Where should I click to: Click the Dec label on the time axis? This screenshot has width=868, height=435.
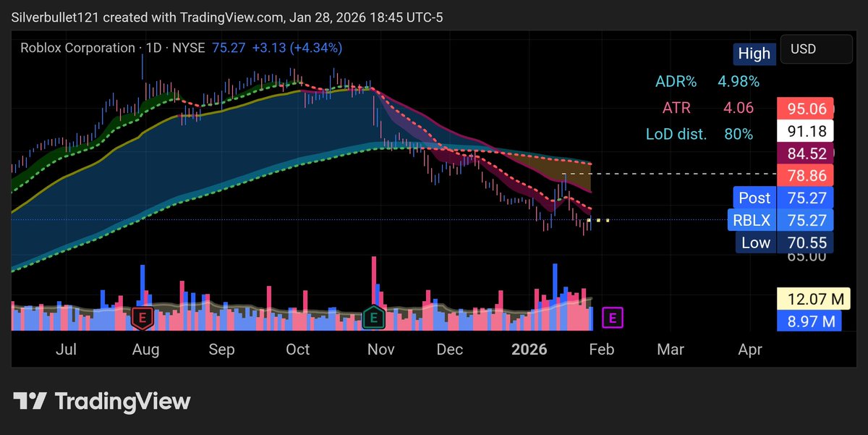(x=450, y=349)
